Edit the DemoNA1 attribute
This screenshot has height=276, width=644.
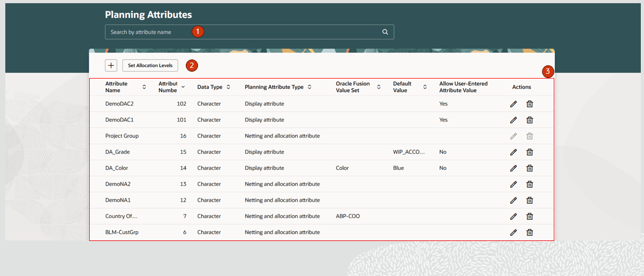point(513,200)
